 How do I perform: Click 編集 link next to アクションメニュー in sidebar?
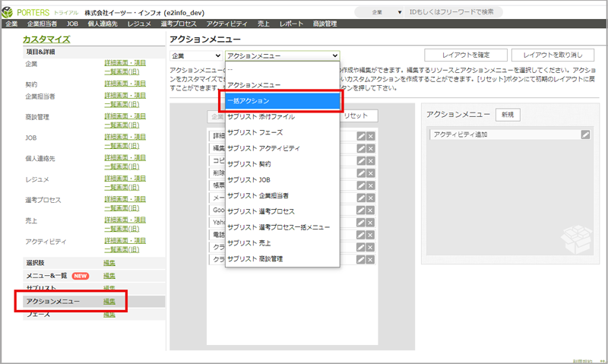pyautogui.click(x=109, y=302)
